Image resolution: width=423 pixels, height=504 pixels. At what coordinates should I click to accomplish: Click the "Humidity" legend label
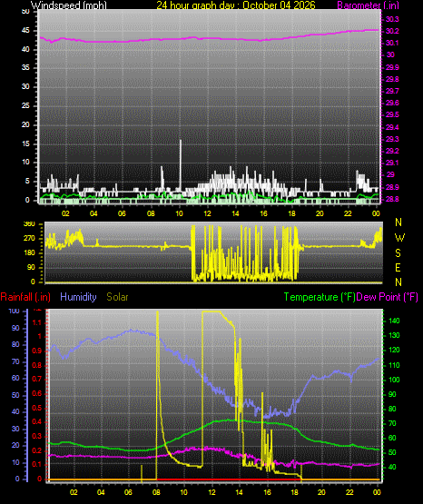click(78, 297)
